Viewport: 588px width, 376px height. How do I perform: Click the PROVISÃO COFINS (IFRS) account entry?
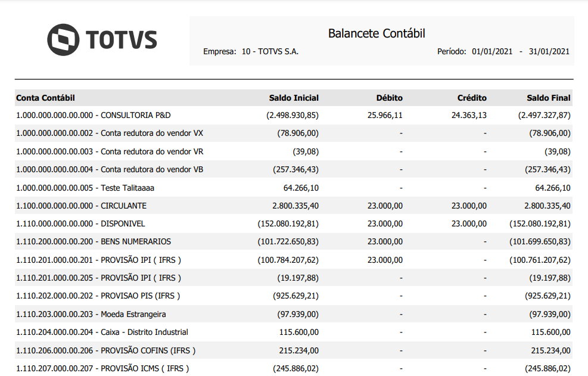tap(106, 350)
